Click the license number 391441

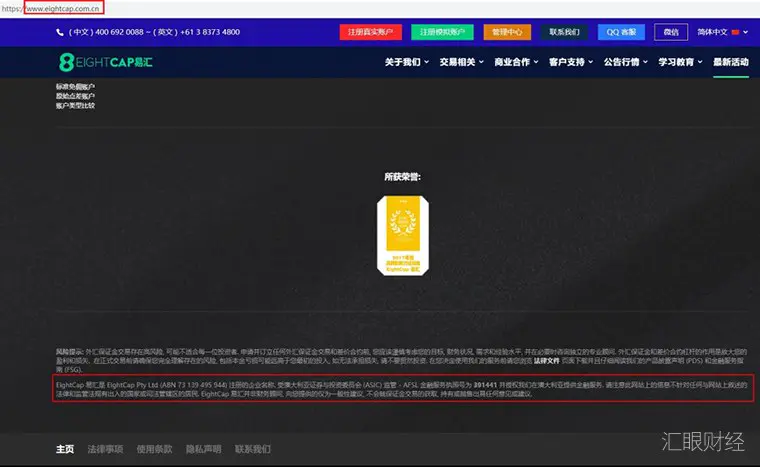click(x=485, y=385)
